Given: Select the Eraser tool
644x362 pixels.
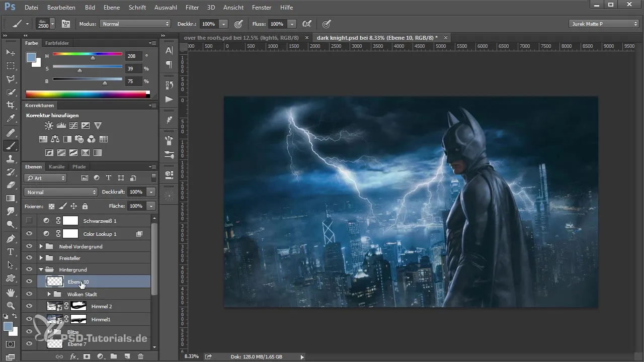Looking at the screenshot, I should point(11,185).
